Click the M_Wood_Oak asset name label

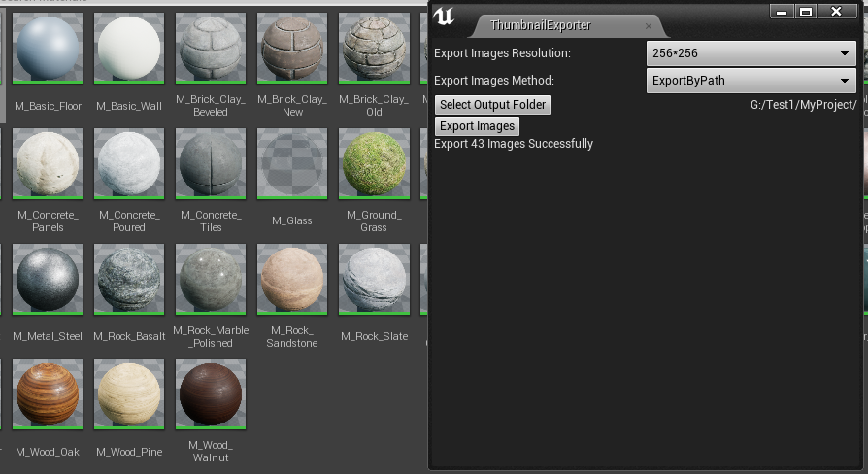coord(48,452)
